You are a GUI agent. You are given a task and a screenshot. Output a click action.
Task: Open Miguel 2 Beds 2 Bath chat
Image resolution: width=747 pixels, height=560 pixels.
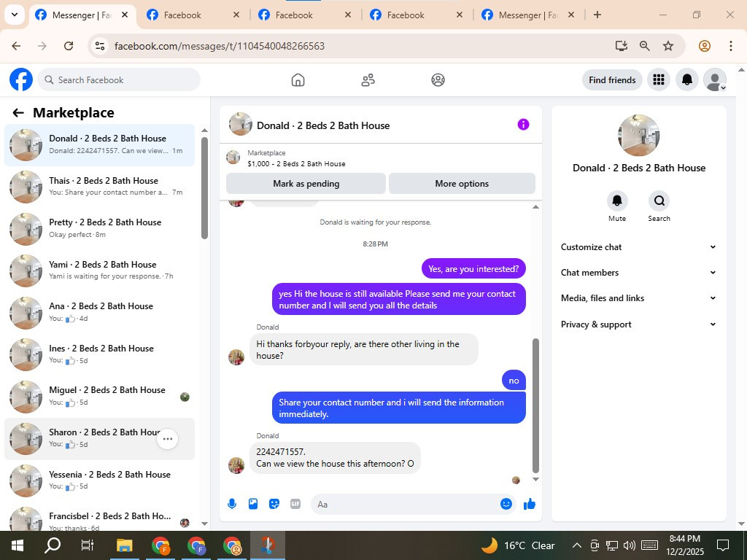coord(99,397)
